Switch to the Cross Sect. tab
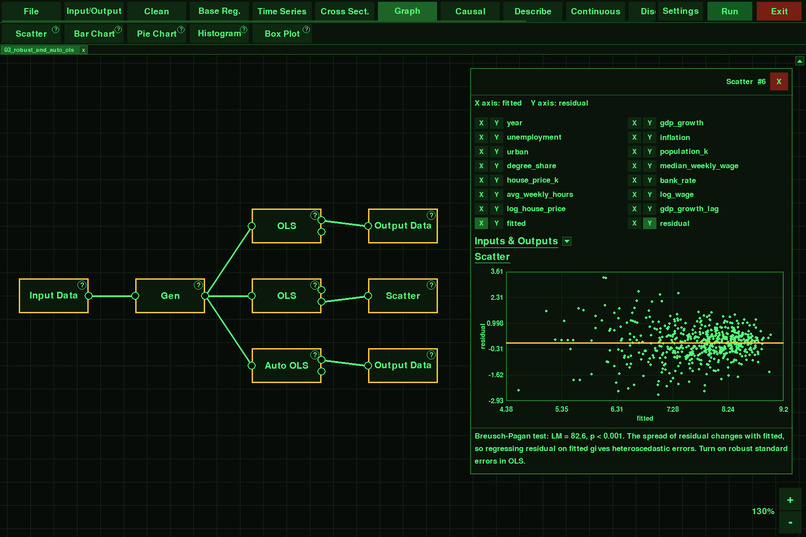The width and height of the screenshot is (806, 537). pos(344,11)
